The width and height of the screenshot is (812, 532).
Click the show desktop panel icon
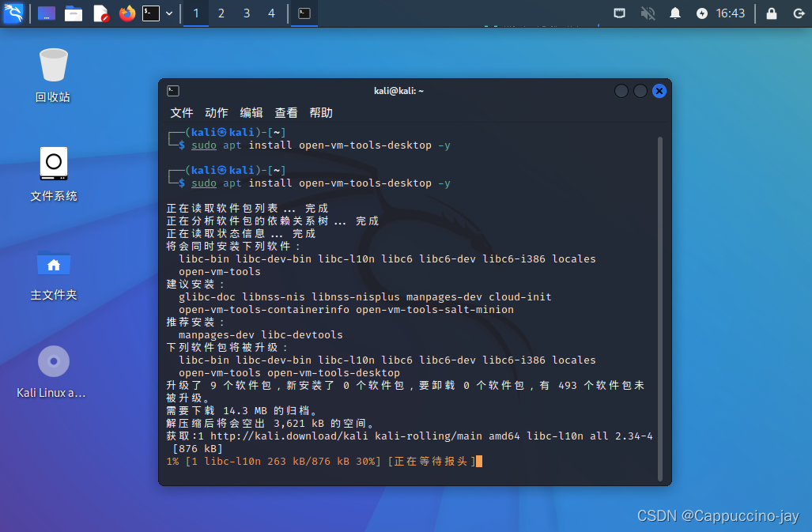pos(47,13)
